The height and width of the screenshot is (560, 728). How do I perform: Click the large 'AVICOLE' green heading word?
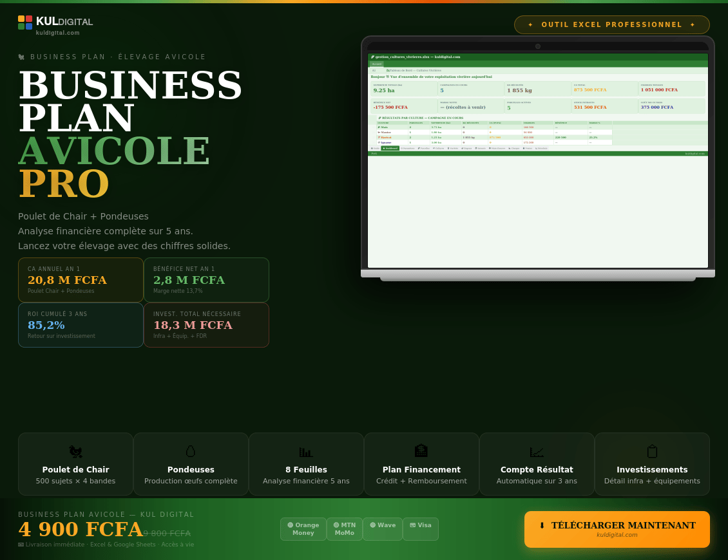coord(114,151)
